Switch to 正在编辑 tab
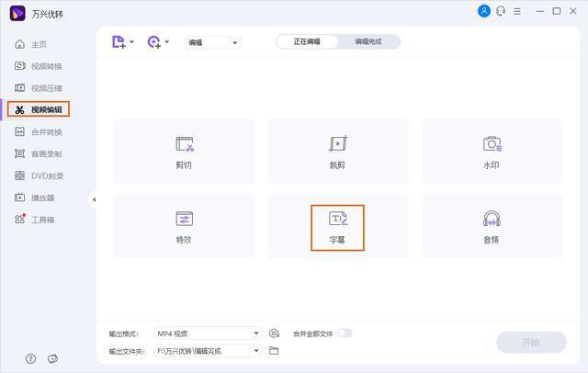 pos(307,41)
